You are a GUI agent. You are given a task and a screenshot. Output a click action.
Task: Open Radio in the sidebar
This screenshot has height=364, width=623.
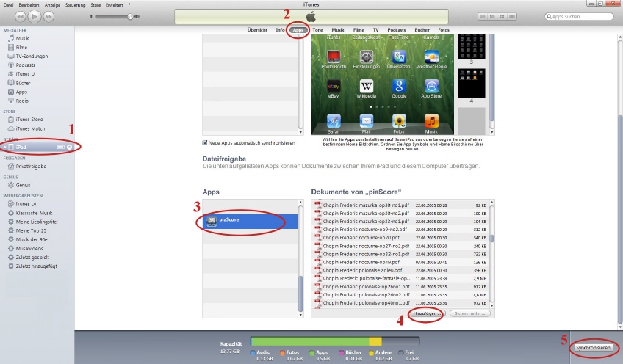(22, 101)
